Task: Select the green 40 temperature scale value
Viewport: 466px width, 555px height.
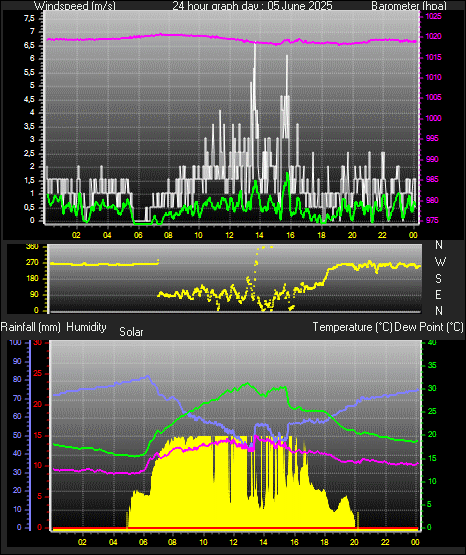Action: (432, 343)
